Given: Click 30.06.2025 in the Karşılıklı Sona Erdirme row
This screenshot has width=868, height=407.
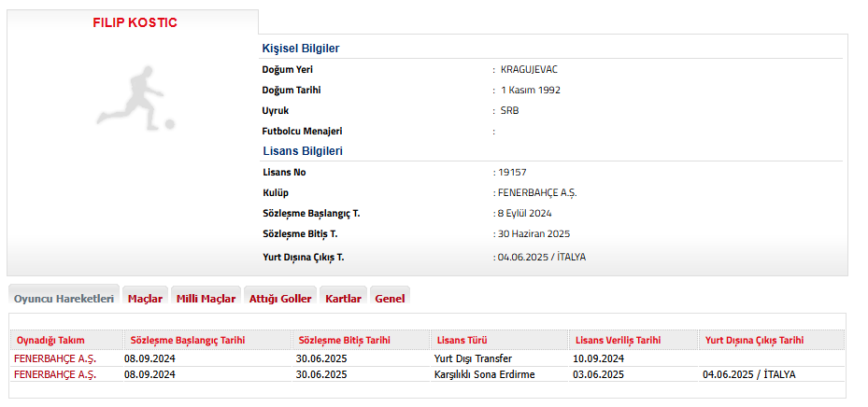Looking at the screenshot, I should pyautogui.click(x=321, y=374).
